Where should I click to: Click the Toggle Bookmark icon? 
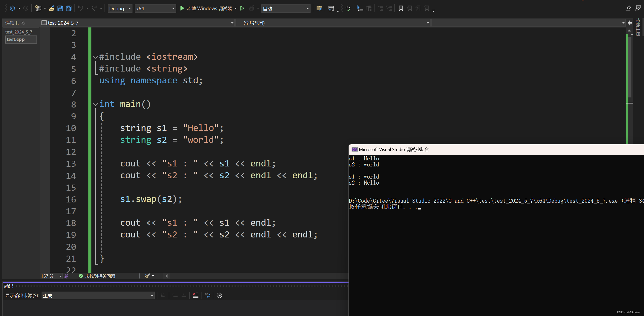[x=401, y=9]
